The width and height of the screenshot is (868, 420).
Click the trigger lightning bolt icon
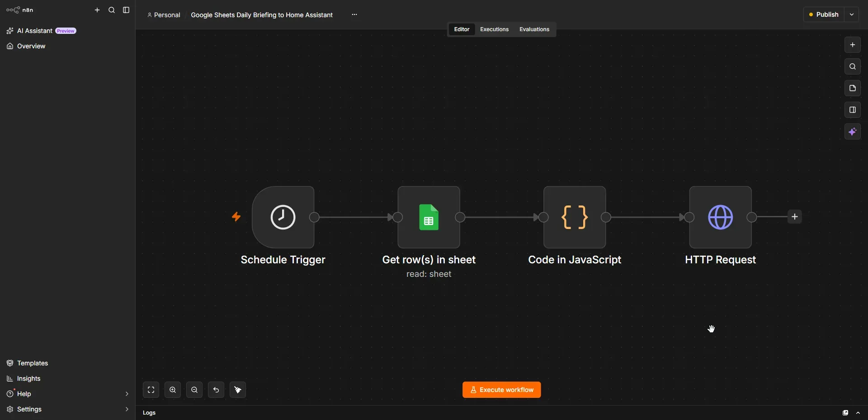pos(236,217)
